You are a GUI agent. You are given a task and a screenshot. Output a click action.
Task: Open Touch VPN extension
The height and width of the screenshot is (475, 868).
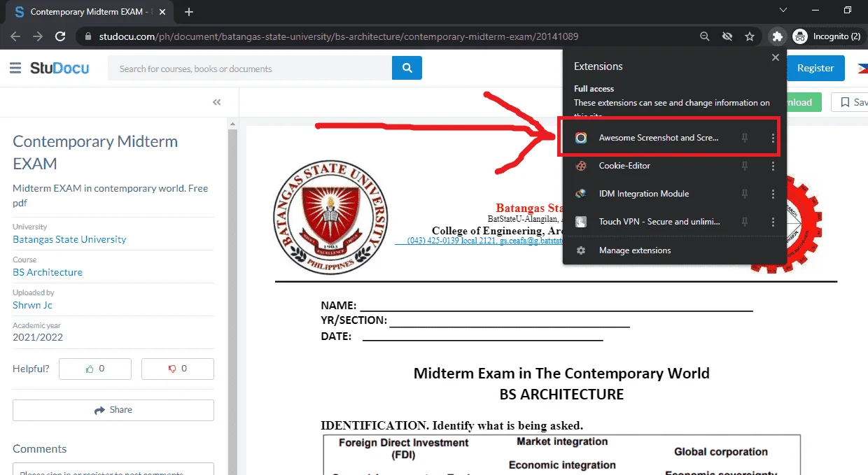(x=659, y=222)
